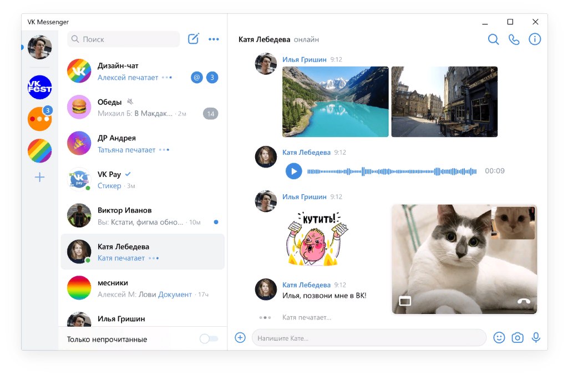Viewport: 588px width, 375px height.
Task: Open own profile avatar in sidebar
Action: point(40,47)
